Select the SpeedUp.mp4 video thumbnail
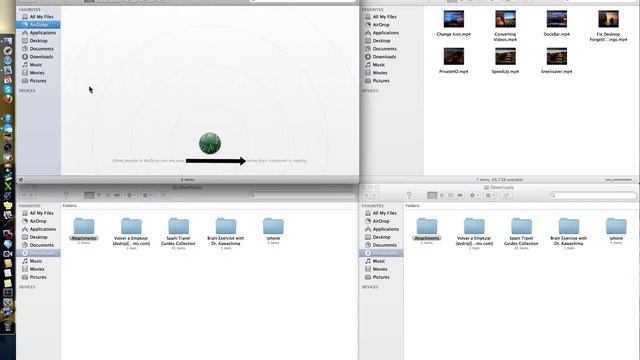 tap(505, 57)
